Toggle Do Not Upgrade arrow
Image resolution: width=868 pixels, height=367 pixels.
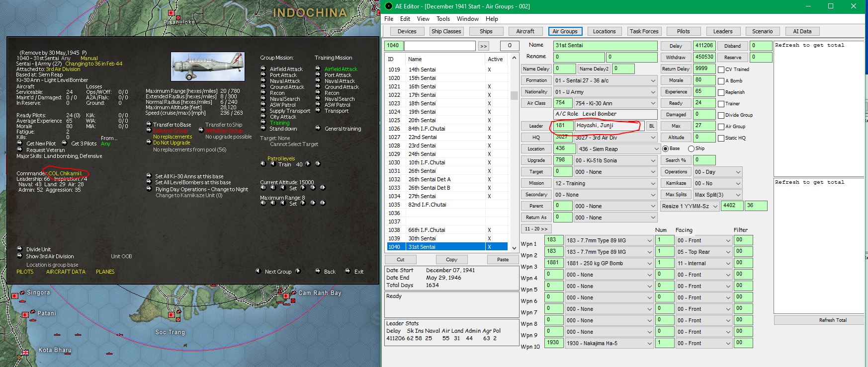pyautogui.click(x=148, y=143)
